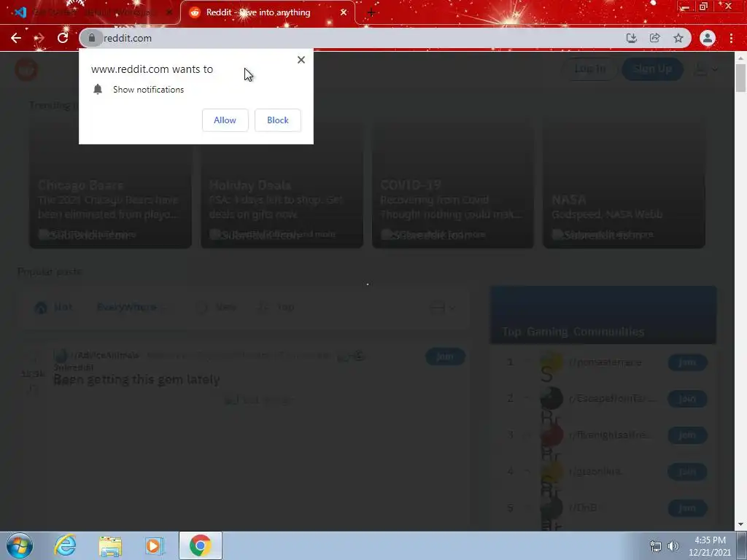747x560 pixels.
Task: Sort posts by New
Action: (217, 307)
